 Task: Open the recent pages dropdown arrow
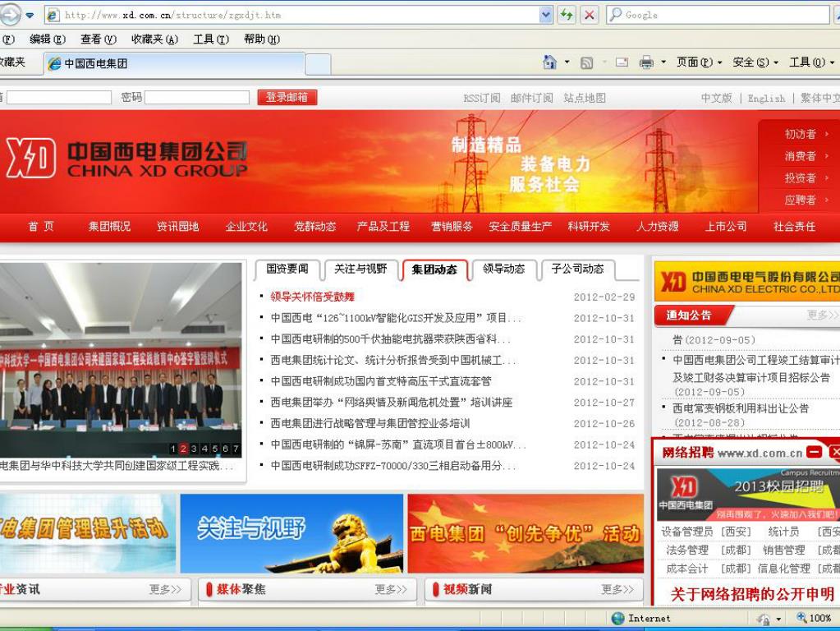[x=30, y=16]
